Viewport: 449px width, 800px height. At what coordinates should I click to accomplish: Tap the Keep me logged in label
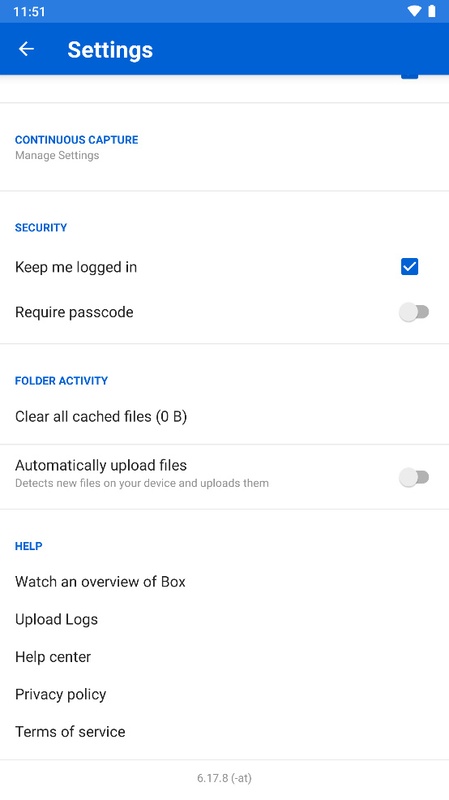[x=76, y=267]
